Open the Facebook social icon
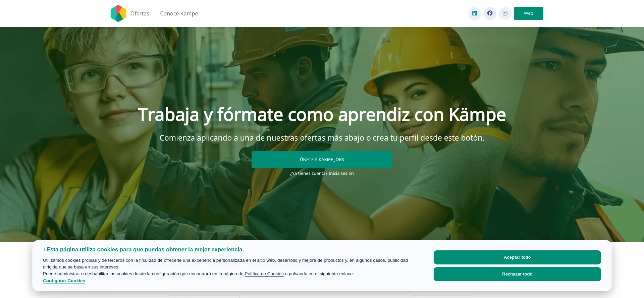Image resolution: width=644 pixels, height=298 pixels. pos(490,13)
